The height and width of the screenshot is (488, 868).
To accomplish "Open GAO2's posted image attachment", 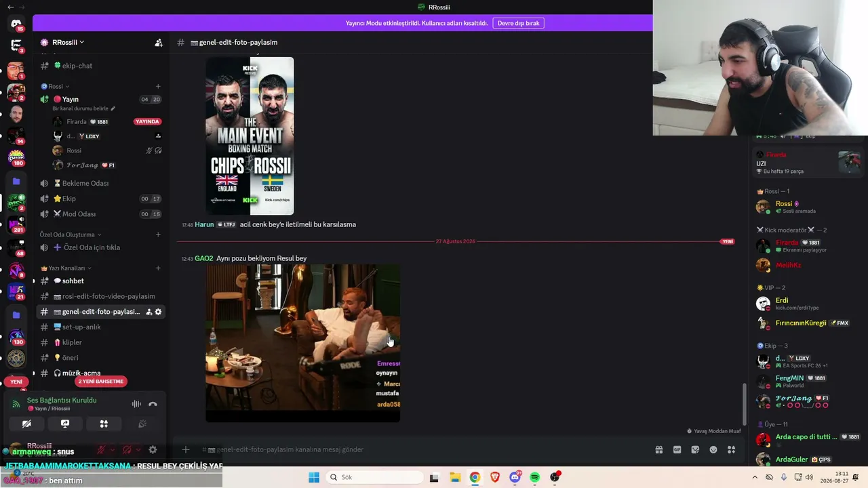I will 302,343.
